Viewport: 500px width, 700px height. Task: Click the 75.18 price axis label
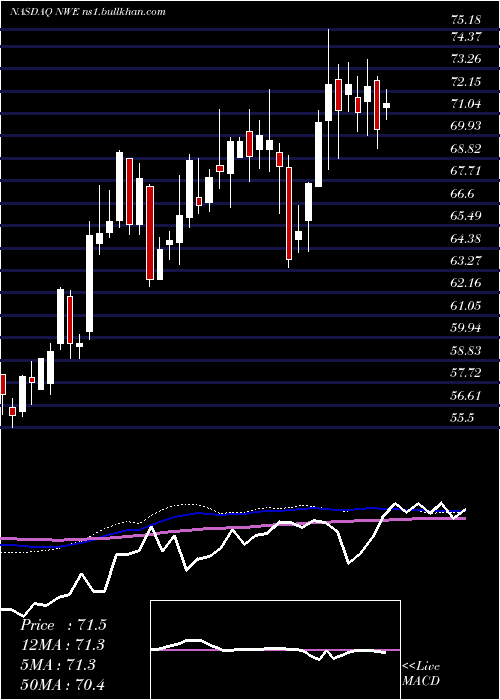pos(465,20)
